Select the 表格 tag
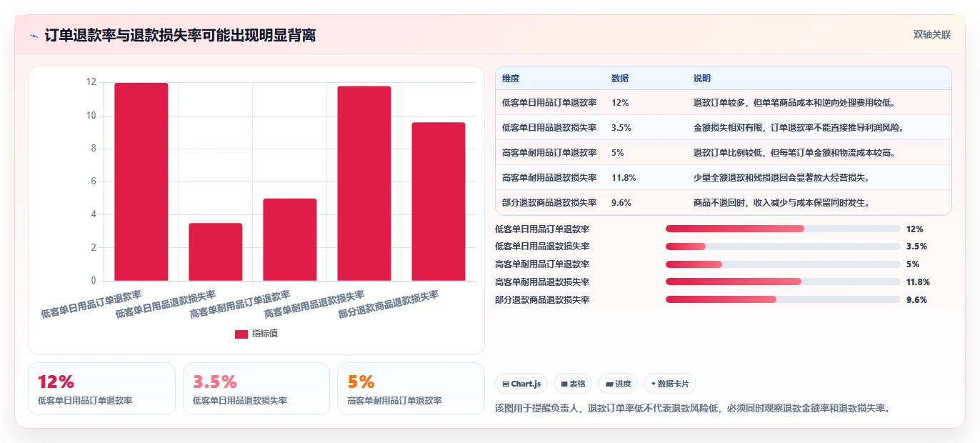The image size is (980, 443). [x=574, y=384]
